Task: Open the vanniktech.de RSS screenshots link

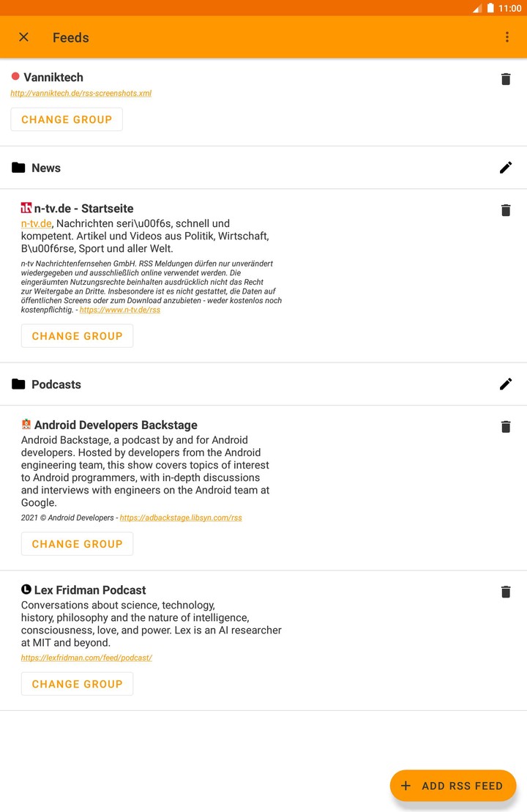Action: point(81,94)
